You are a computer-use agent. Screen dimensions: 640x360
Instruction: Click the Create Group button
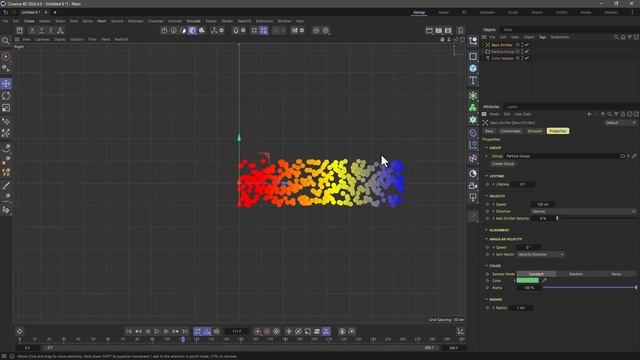[x=503, y=164]
